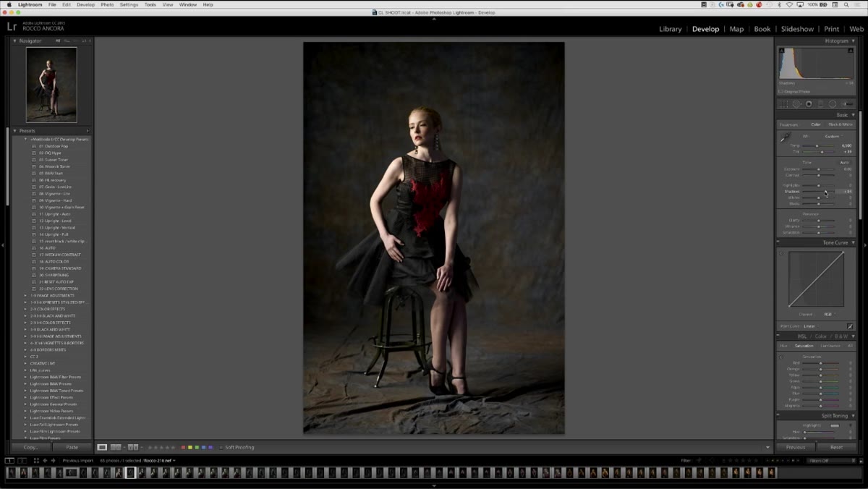The width and height of the screenshot is (868, 489).
Task: Click the Copy settings button
Action: click(x=30, y=447)
